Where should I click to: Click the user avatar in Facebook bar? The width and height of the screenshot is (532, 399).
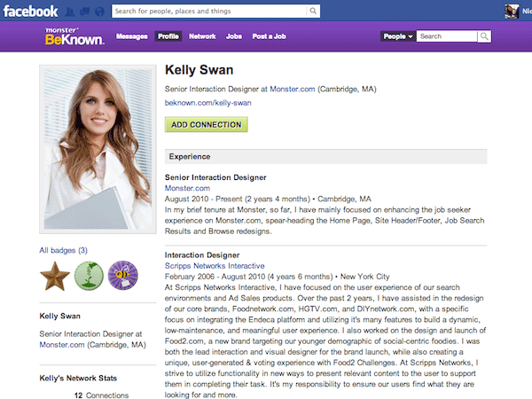click(x=512, y=12)
